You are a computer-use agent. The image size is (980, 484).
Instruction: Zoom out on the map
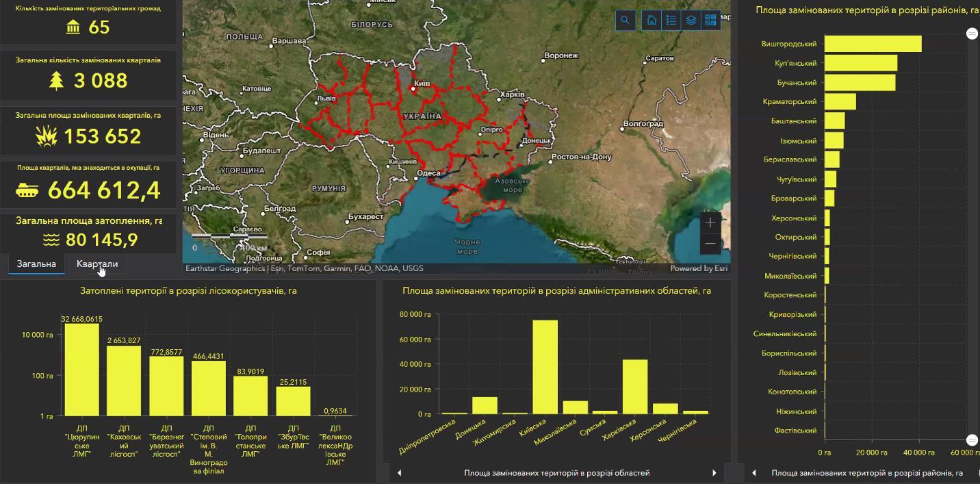tap(710, 244)
